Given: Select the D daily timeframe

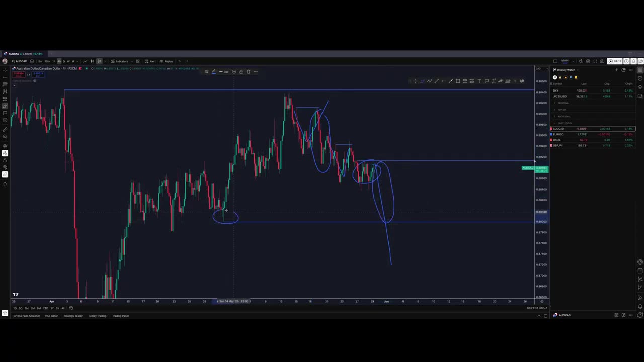Looking at the screenshot, I should (64, 61).
